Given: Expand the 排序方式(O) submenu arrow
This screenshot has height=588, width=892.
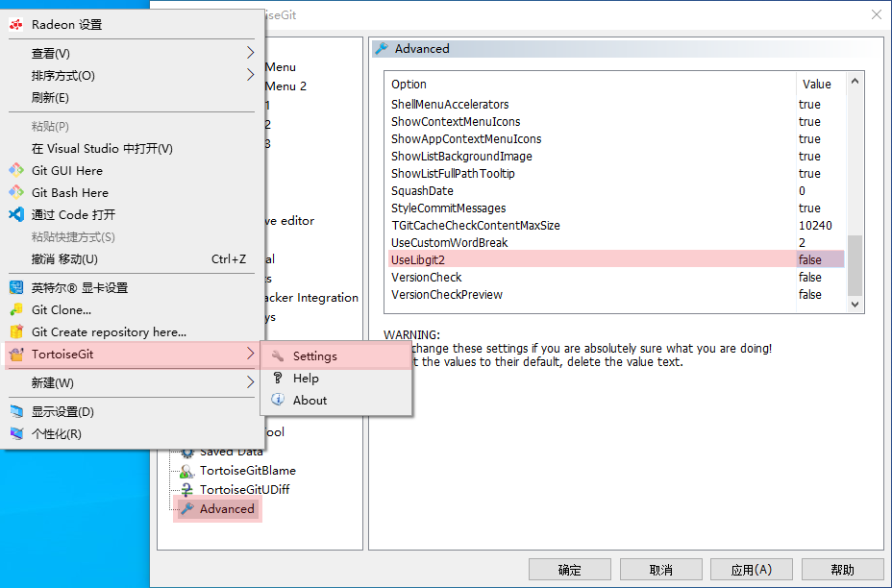Looking at the screenshot, I should [x=250, y=75].
